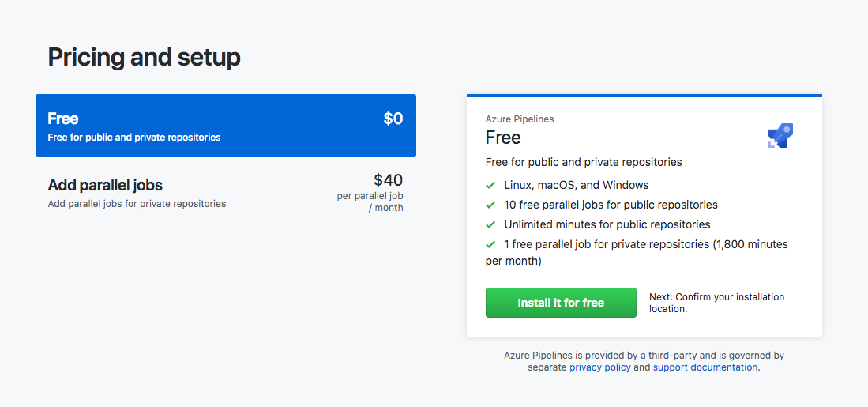Click the Linux, macOS, and Windows feature text
The height and width of the screenshot is (407, 868).
(577, 185)
